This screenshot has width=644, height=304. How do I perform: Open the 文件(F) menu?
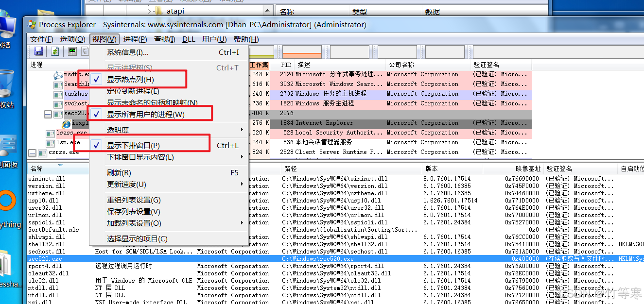[42, 39]
